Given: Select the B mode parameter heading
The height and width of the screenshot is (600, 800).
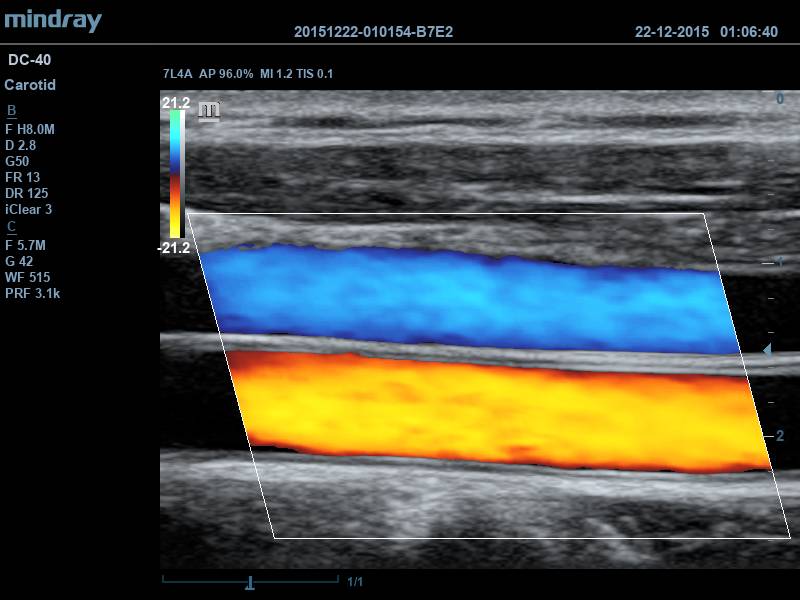Looking at the screenshot, I should [x=12, y=110].
